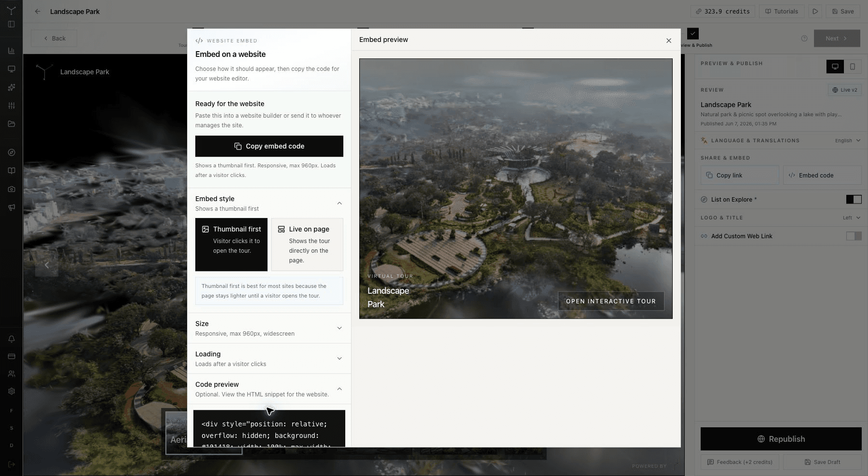The width and height of the screenshot is (868, 476).
Task: Click the 'Save Draft' button
Action: pos(822,462)
